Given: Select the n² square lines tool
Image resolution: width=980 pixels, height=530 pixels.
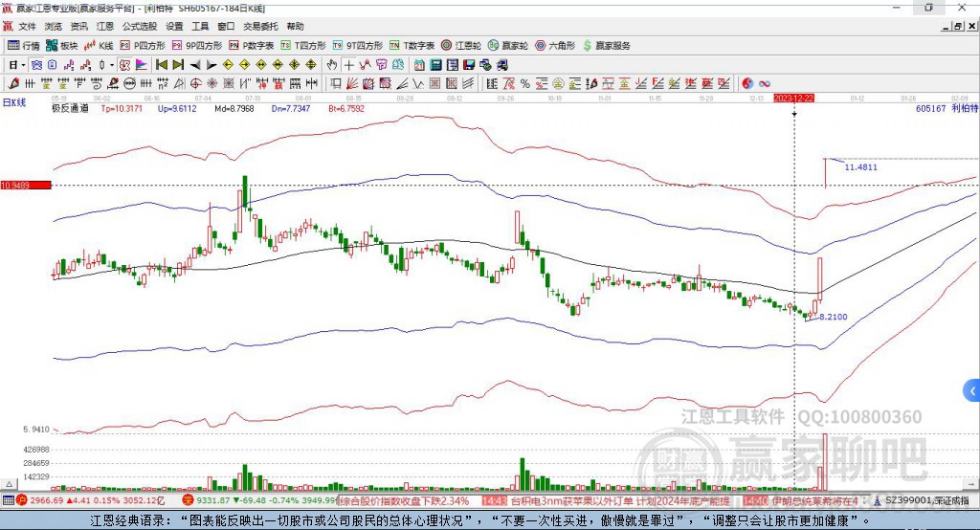Looking at the screenshot, I should [x=163, y=84].
